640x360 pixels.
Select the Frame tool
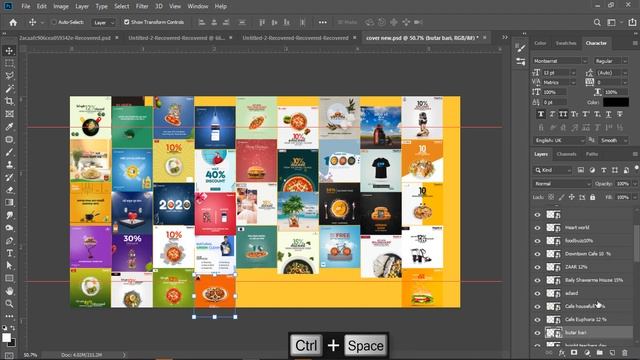(x=9, y=114)
